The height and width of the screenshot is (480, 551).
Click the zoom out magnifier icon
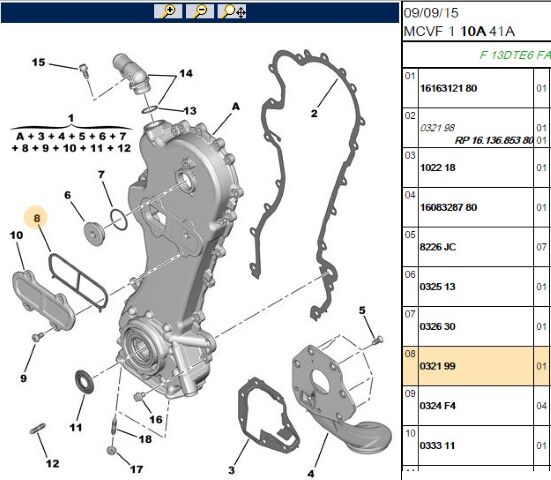point(200,11)
